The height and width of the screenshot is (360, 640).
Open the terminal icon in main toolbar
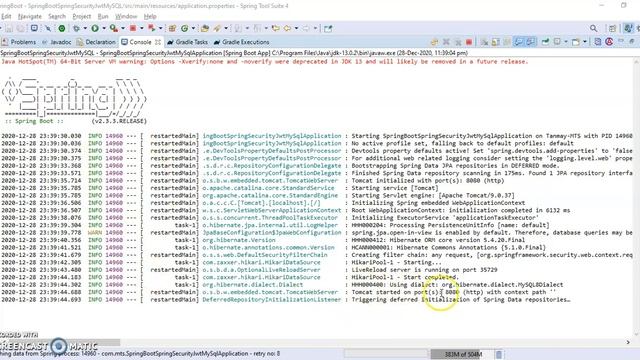pyautogui.click(x=34, y=28)
